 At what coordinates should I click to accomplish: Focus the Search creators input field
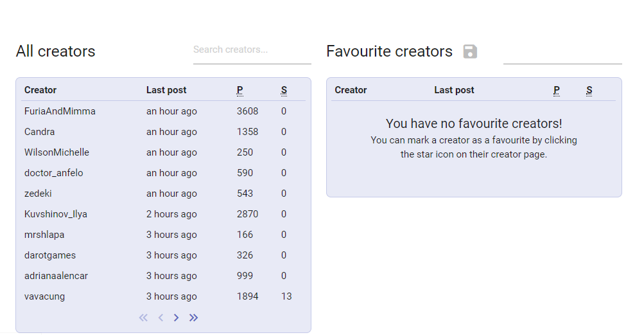(252, 50)
